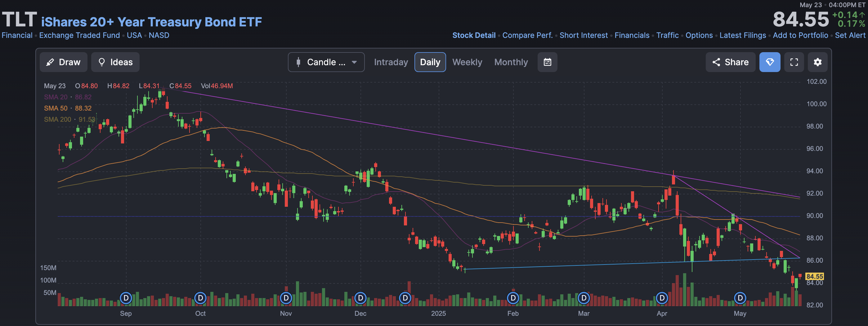Viewport: 868px width, 326px height.
Task: Click the yellow 84.55 current price tag
Action: 814,276
